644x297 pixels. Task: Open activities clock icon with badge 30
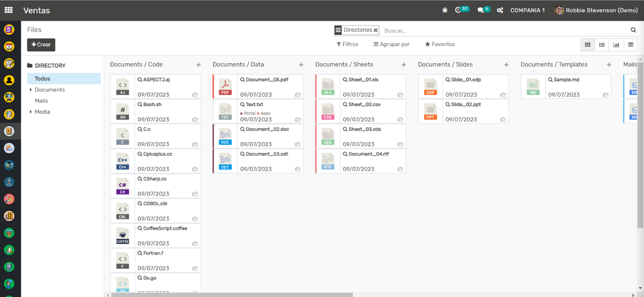[458, 10]
